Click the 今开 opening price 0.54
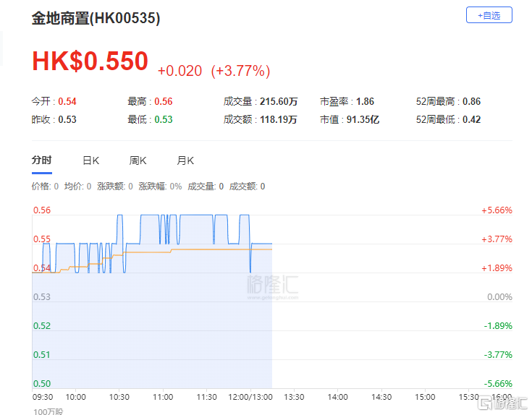The image size is (532, 415). [67, 101]
